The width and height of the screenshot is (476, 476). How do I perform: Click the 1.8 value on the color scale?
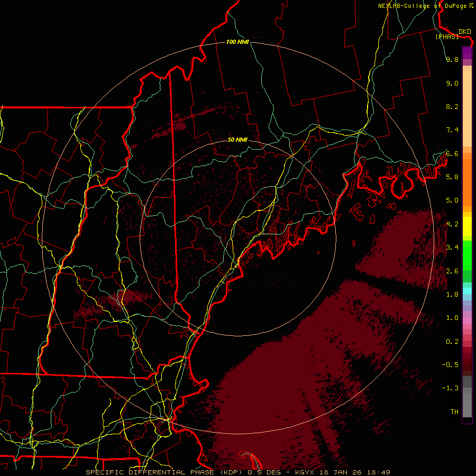click(x=452, y=294)
